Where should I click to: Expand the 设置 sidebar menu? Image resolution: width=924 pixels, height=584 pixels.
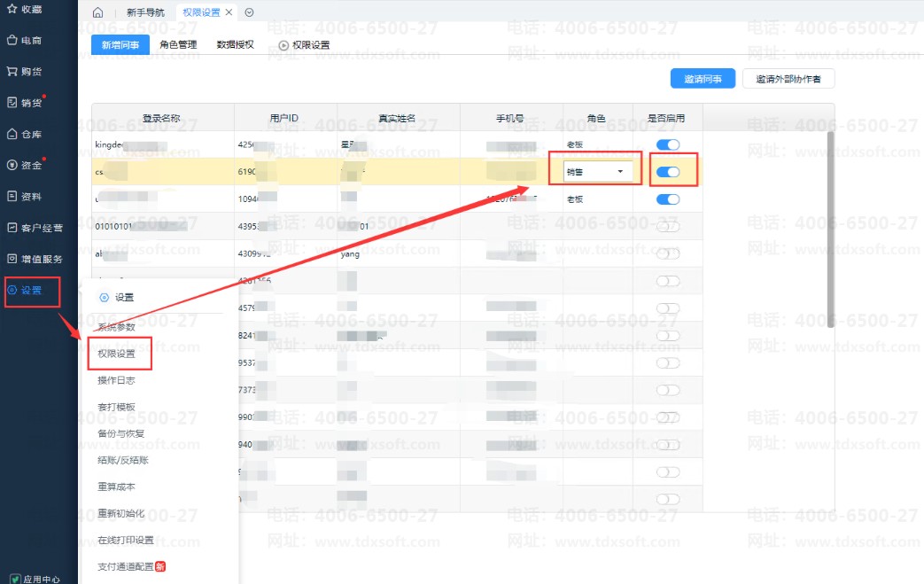click(32, 290)
